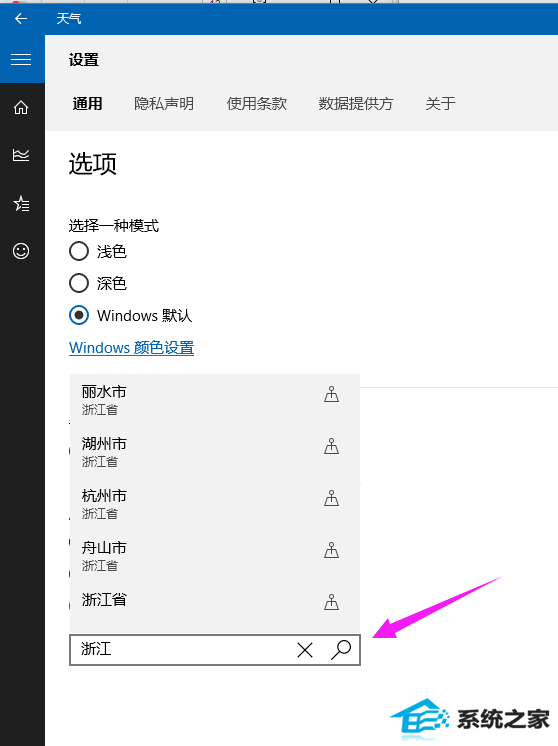Screen dimensions: 558x746
Task: Select the Windows 默认 radio button
Action: (x=79, y=315)
